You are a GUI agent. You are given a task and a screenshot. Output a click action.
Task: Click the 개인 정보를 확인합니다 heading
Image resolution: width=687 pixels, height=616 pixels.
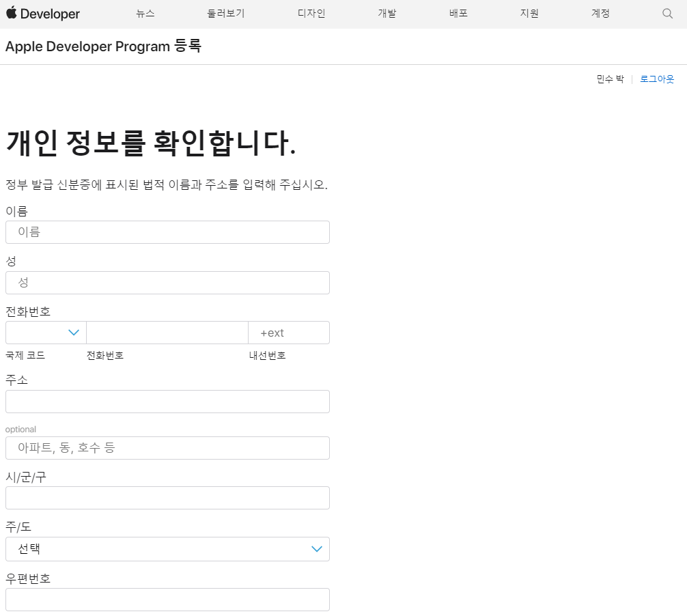coord(151,143)
